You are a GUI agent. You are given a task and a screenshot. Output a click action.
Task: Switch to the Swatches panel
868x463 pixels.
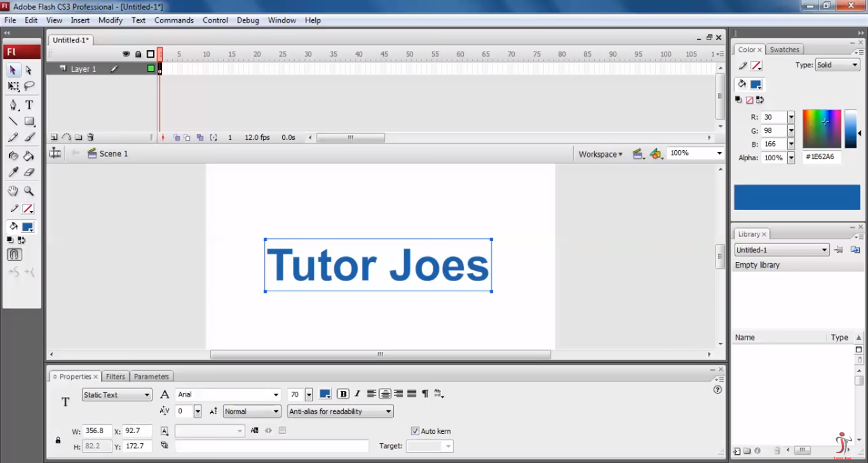click(785, 49)
